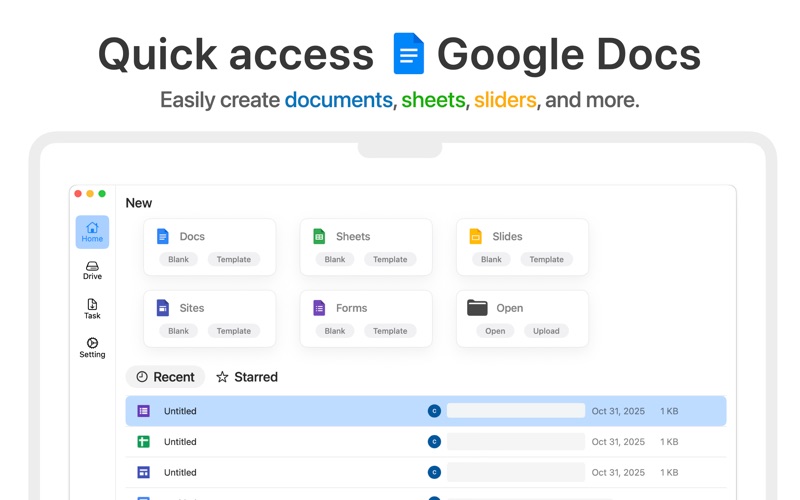Click the blurred owner field in third row
The image size is (800, 500).
point(516,472)
